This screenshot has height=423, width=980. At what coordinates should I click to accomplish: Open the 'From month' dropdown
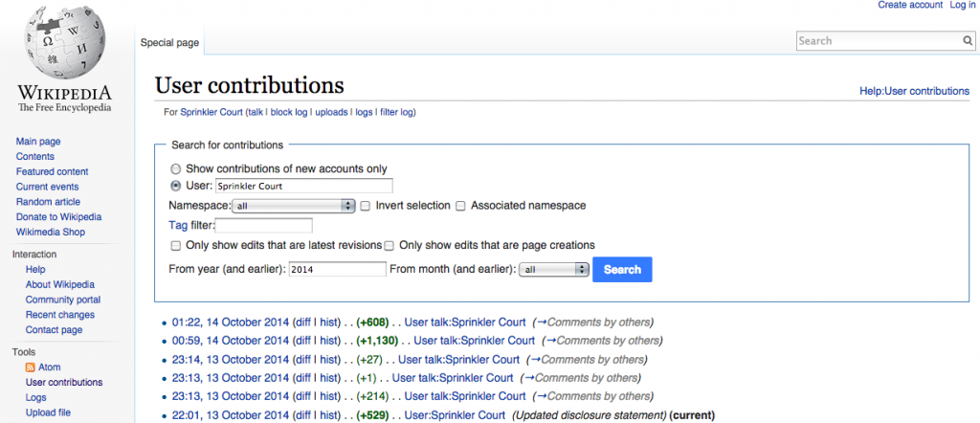[553, 270]
